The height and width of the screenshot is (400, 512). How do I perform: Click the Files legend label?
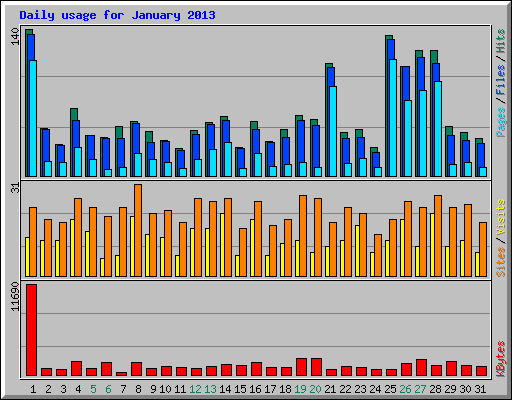pos(501,79)
